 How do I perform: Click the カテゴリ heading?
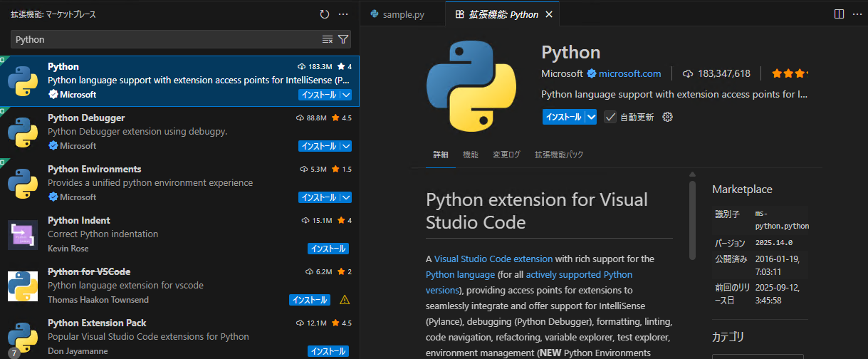[728, 337]
